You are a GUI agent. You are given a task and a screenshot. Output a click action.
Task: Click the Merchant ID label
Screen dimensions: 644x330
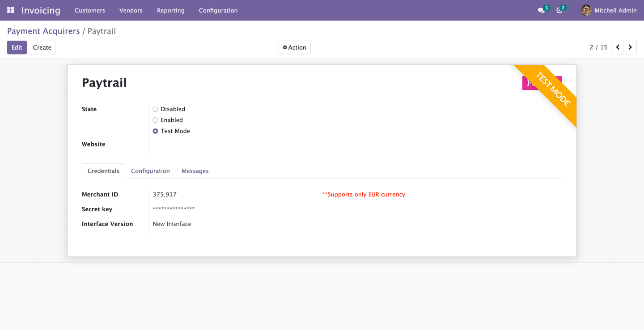[100, 195]
